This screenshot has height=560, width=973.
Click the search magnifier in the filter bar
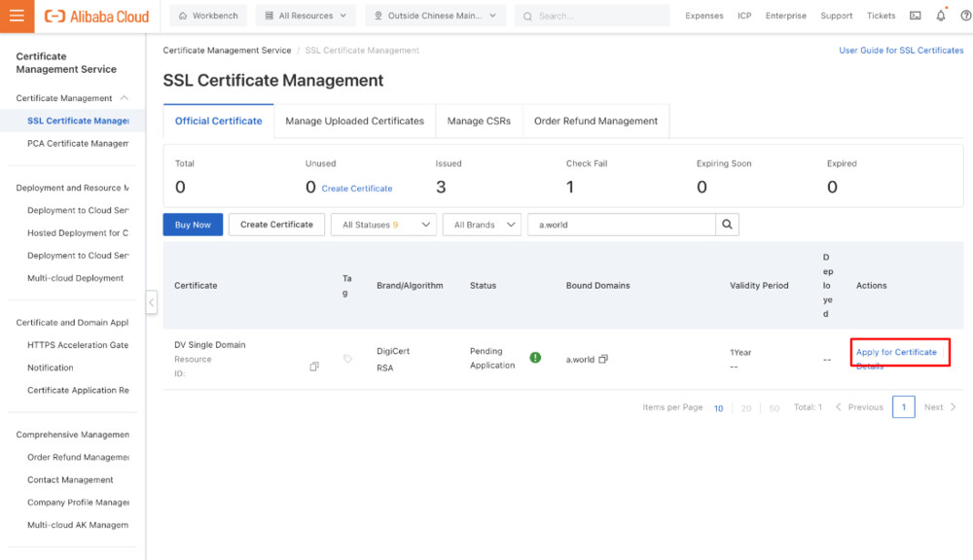pos(727,224)
